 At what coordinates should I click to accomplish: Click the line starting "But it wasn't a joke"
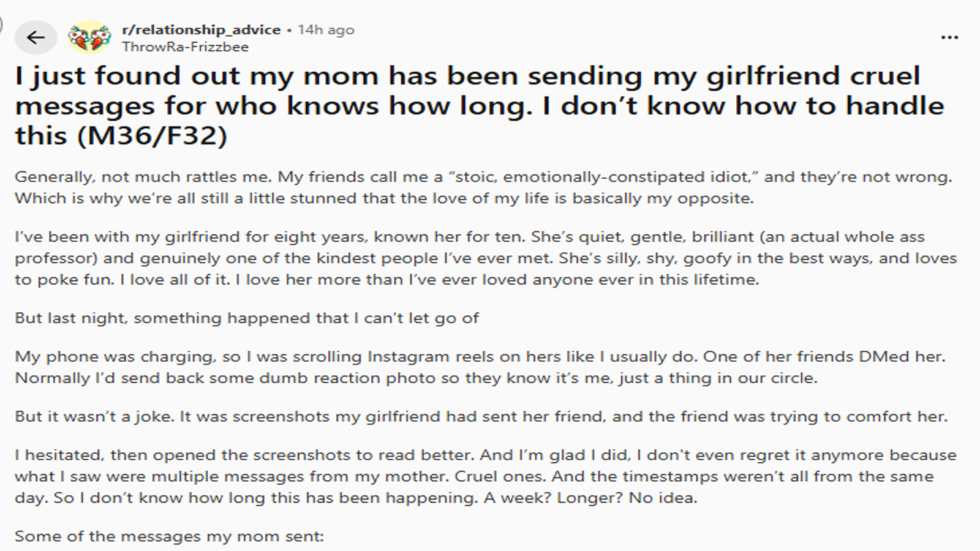click(481, 416)
